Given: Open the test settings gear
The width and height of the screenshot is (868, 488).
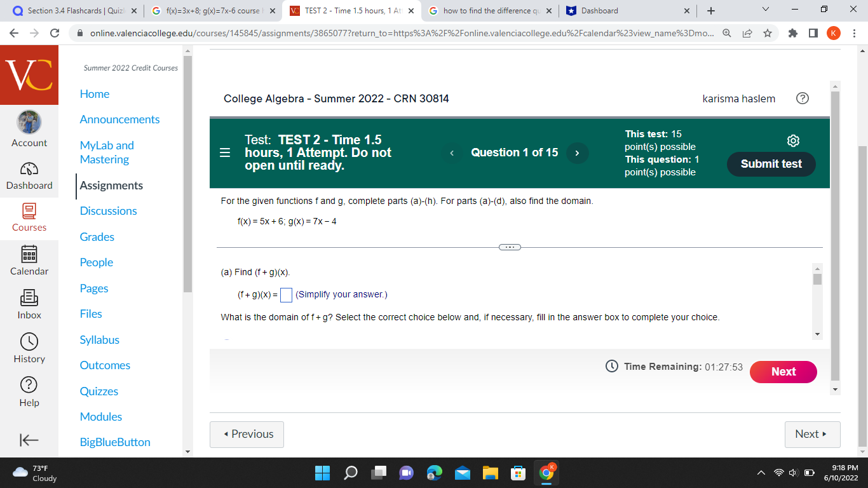Looking at the screenshot, I should [x=793, y=140].
